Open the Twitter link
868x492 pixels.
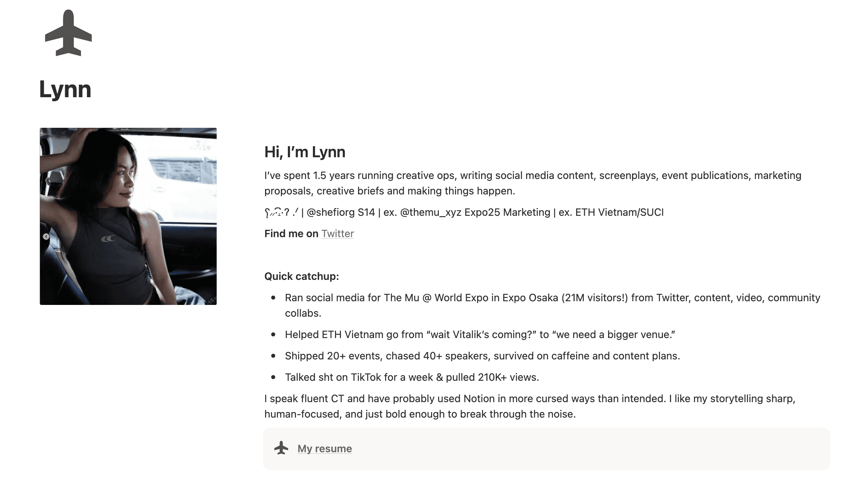(x=338, y=234)
